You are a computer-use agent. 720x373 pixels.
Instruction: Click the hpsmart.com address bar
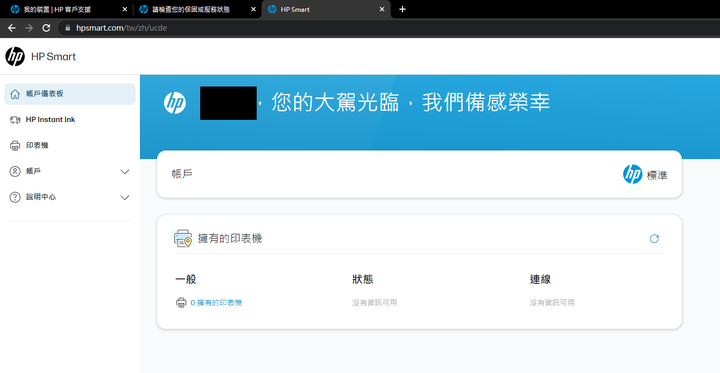point(388,28)
